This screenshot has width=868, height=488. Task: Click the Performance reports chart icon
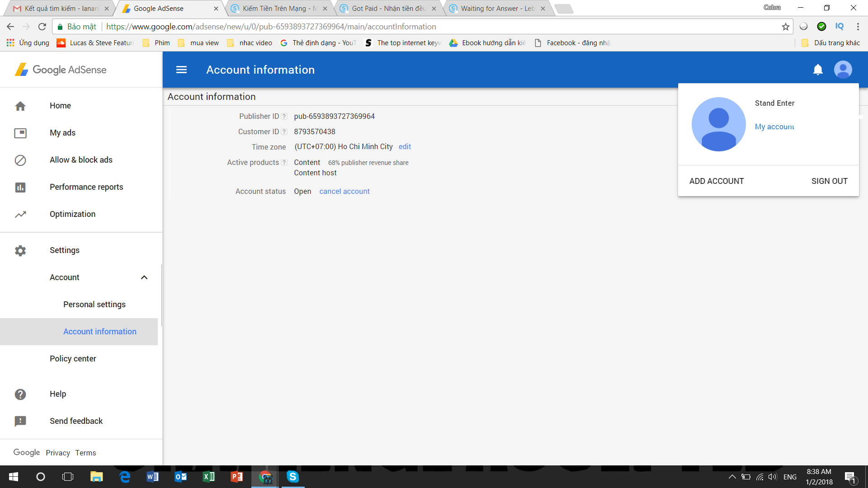20,187
